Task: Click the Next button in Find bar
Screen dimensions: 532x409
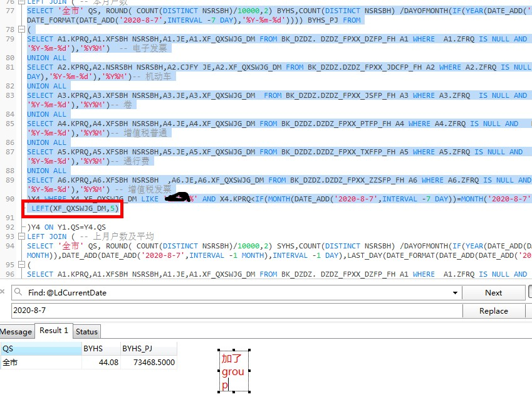Action: click(x=493, y=293)
